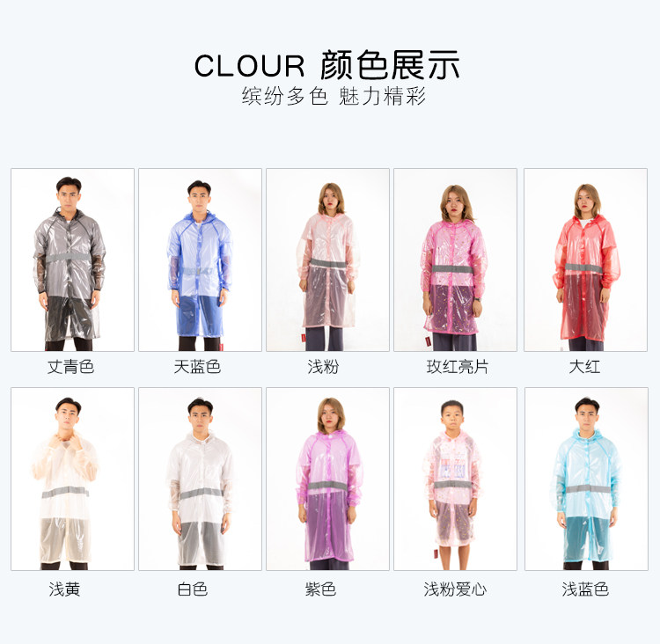Select the 浅粉爱心 child raincoat thumbnail
Screen dimensions: 660x644
tap(455, 479)
